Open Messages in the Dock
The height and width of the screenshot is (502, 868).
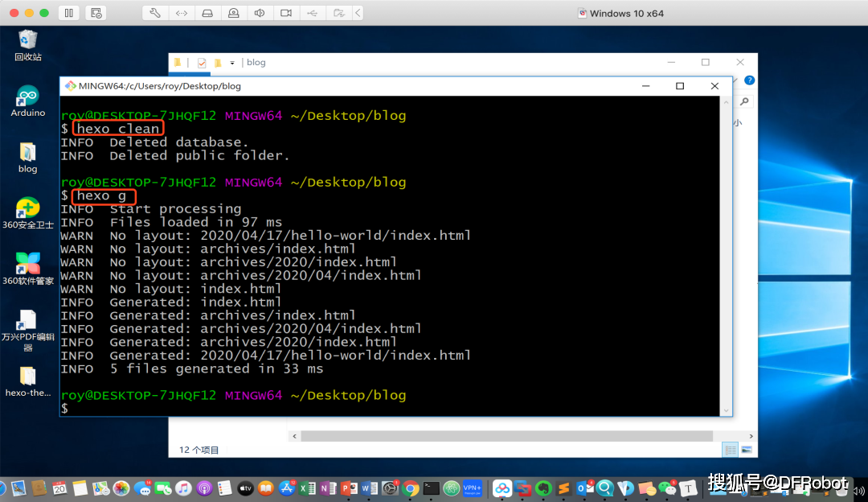point(142,488)
